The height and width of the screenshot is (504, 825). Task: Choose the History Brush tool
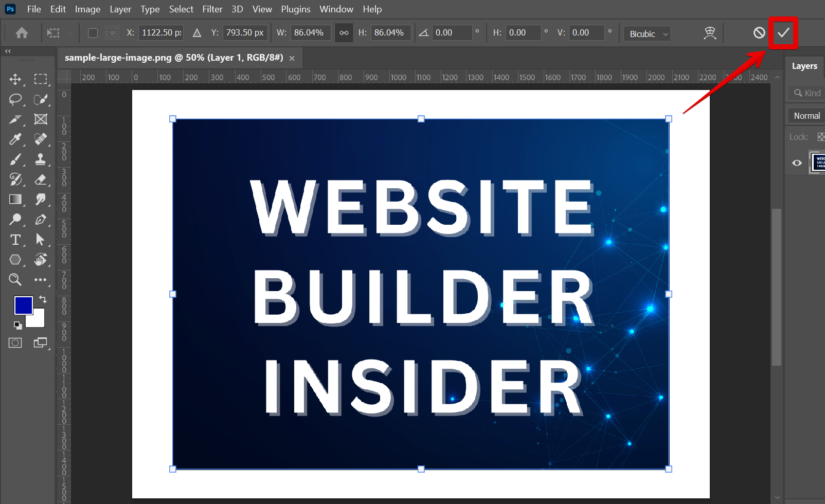15,179
